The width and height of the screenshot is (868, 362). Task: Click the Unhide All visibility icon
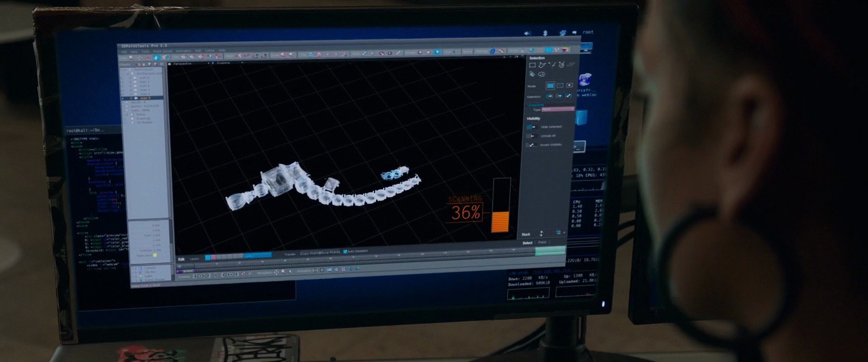pos(531,136)
